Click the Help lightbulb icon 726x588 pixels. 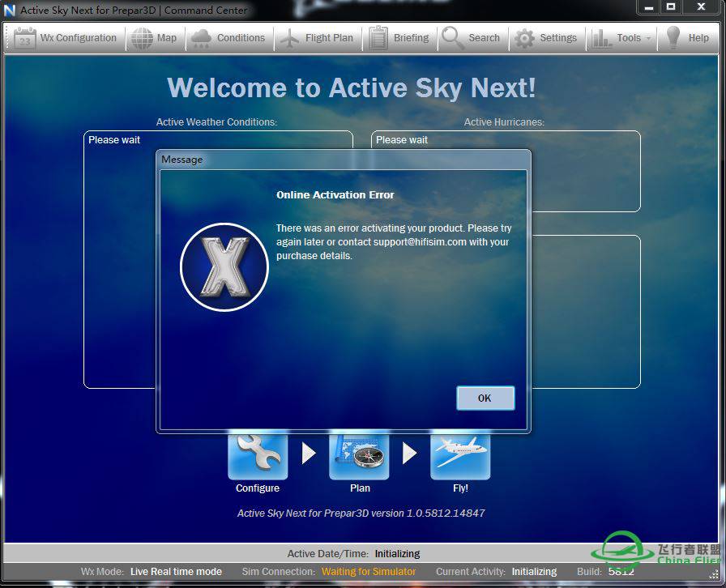point(673,38)
